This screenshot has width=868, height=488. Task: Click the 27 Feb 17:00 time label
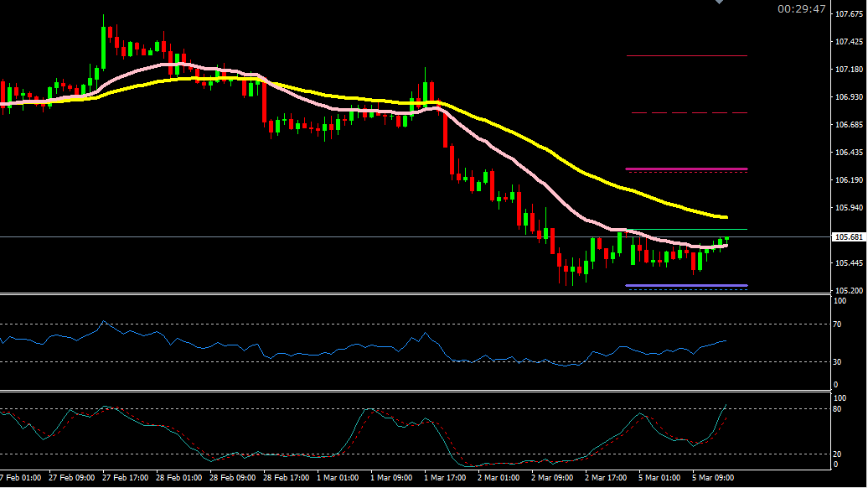tap(125, 477)
